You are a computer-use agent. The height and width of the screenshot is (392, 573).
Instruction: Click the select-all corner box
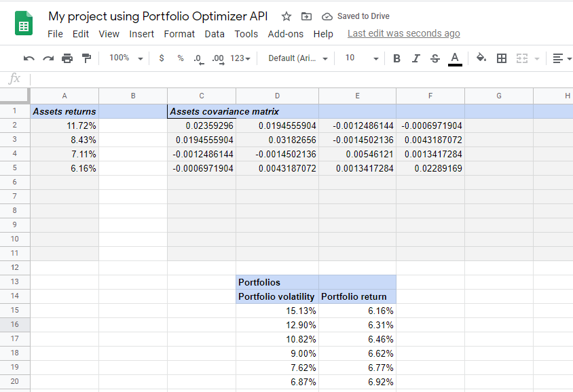pyautogui.click(x=15, y=96)
